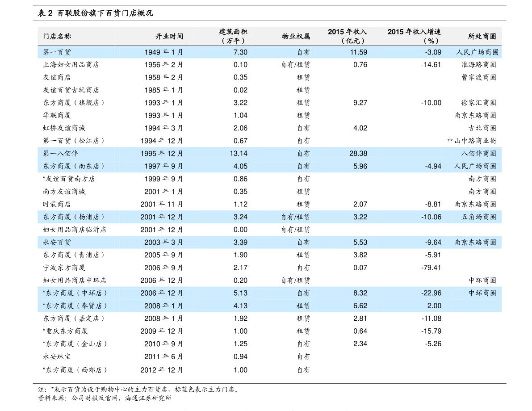Click store name '*友谊百货南方店'
Image resolution: width=532 pixels, height=411 pixels.
click(x=69, y=179)
